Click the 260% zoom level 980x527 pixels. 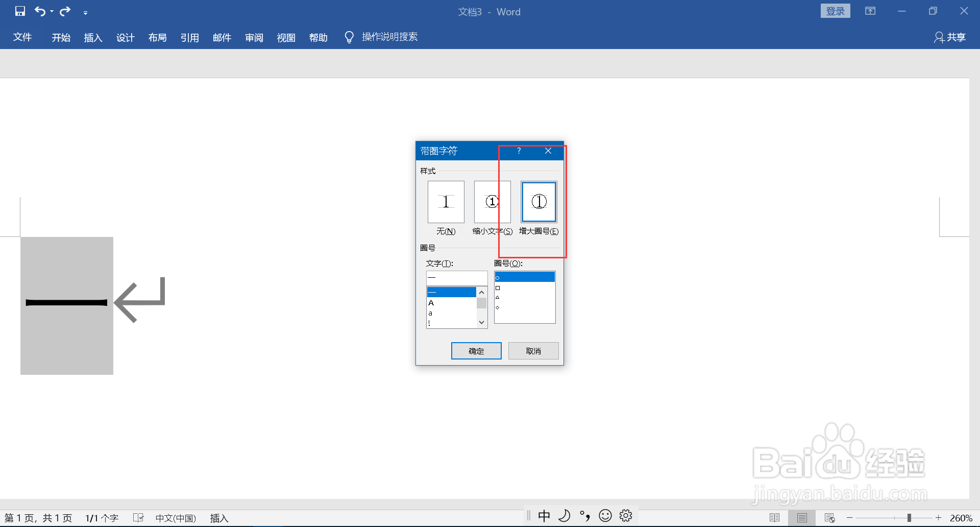[961, 518]
